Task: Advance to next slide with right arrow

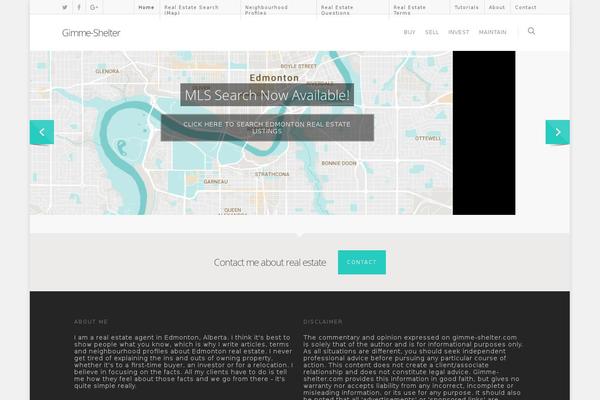Action: click(x=558, y=132)
